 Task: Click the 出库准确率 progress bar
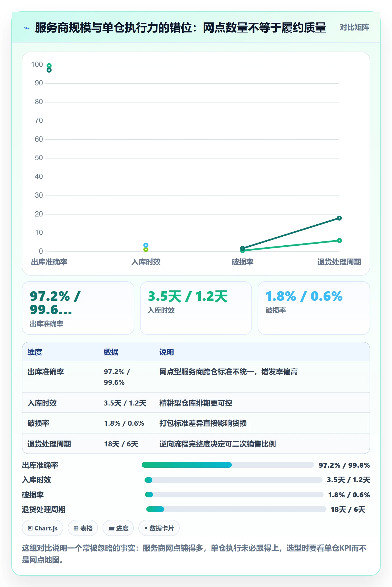click(228, 465)
